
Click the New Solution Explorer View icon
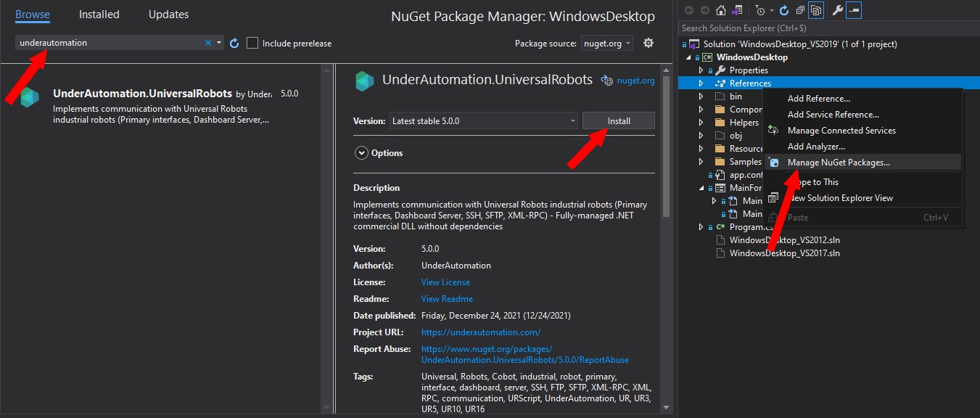click(x=773, y=197)
